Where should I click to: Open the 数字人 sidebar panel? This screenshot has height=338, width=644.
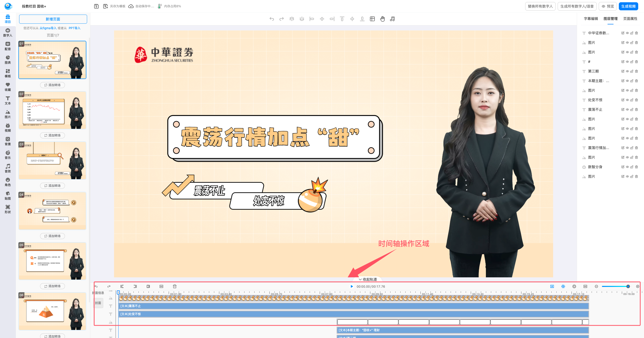coord(8,32)
